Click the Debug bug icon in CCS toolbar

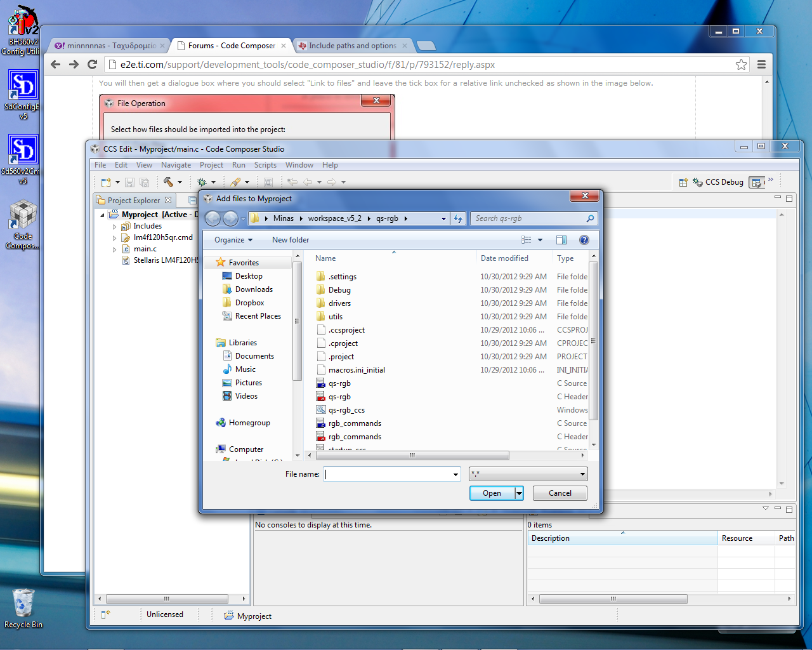(x=202, y=182)
